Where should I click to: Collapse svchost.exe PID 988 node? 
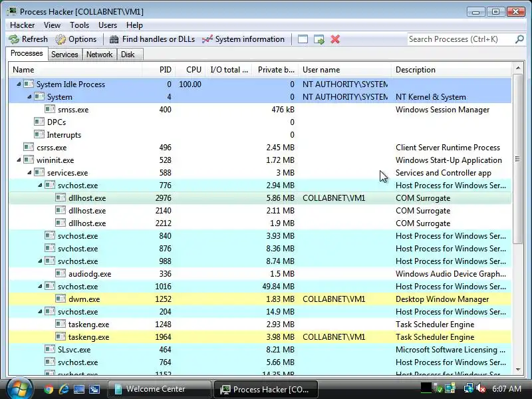[40, 261]
